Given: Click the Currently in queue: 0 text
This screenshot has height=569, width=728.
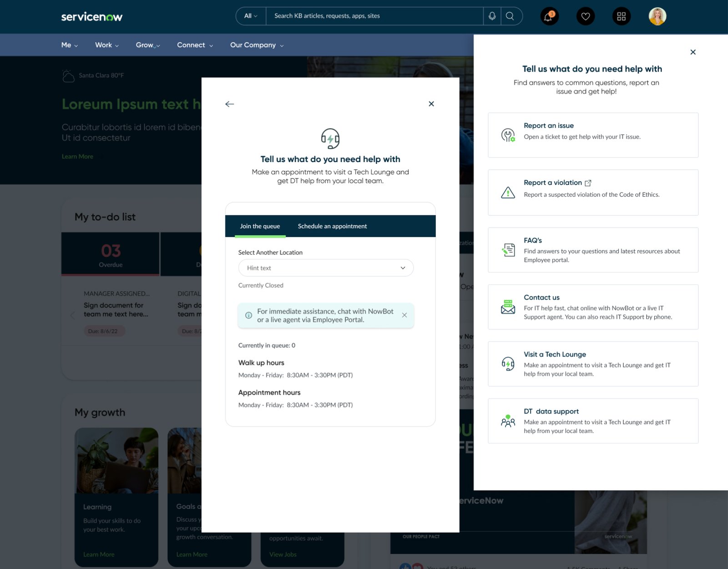Looking at the screenshot, I should point(267,345).
